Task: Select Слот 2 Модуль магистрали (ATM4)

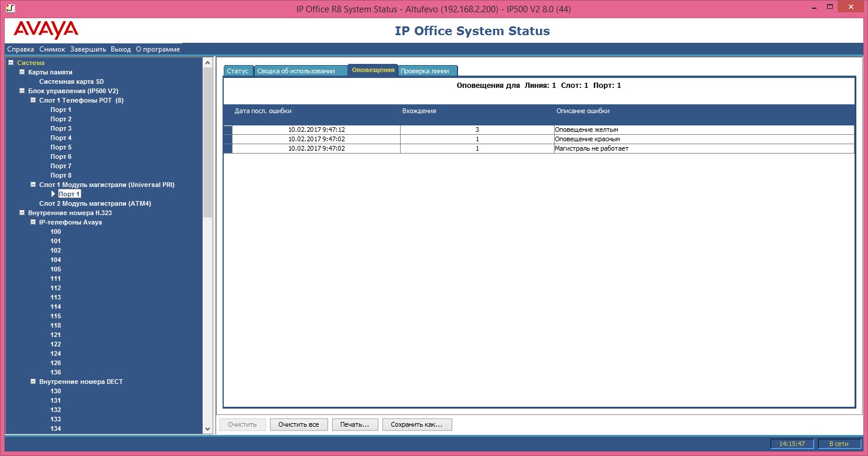Action: tap(95, 203)
